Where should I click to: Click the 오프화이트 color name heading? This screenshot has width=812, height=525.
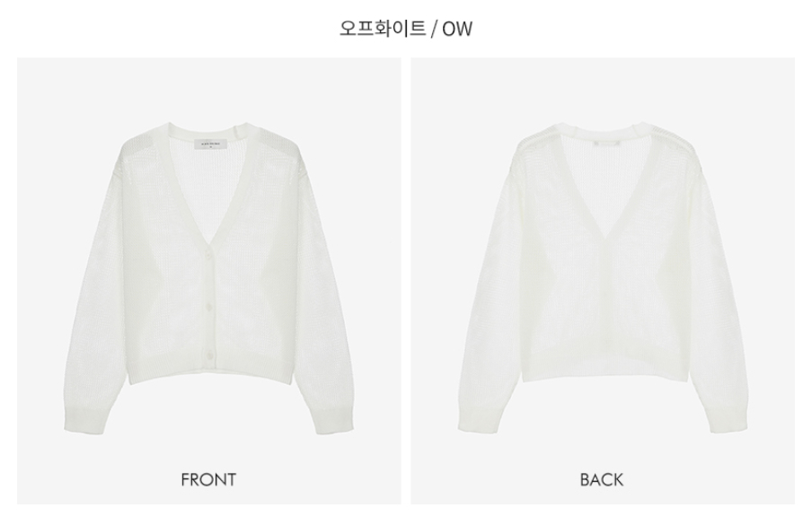pos(383,29)
